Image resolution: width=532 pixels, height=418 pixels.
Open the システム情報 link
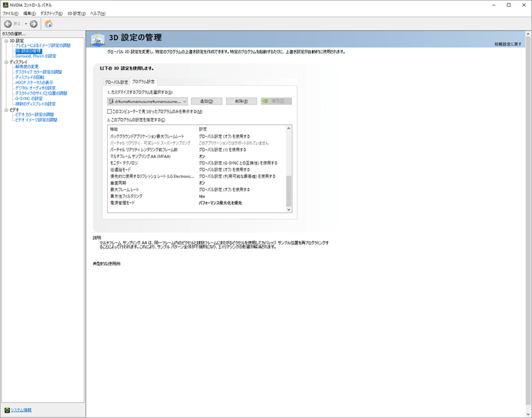pos(21,410)
